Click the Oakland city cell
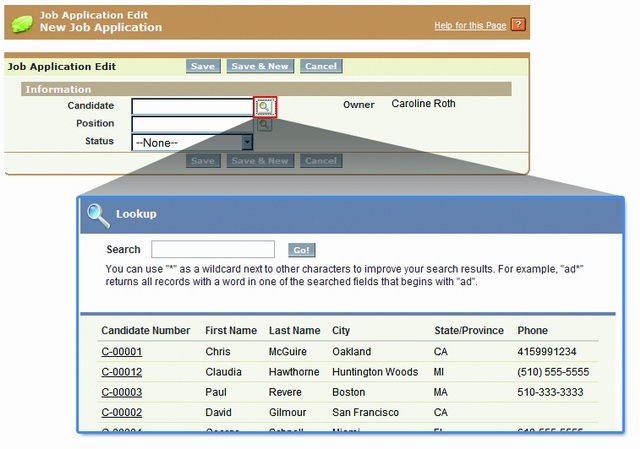The image size is (640, 449). tap(352, 351)
